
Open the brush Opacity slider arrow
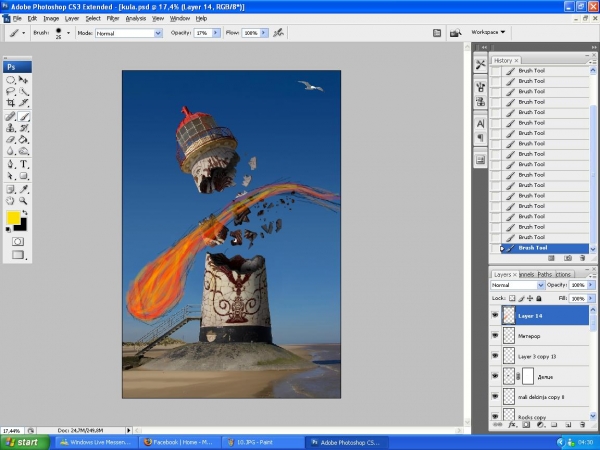pyautogui.click(x=216, y=33)
